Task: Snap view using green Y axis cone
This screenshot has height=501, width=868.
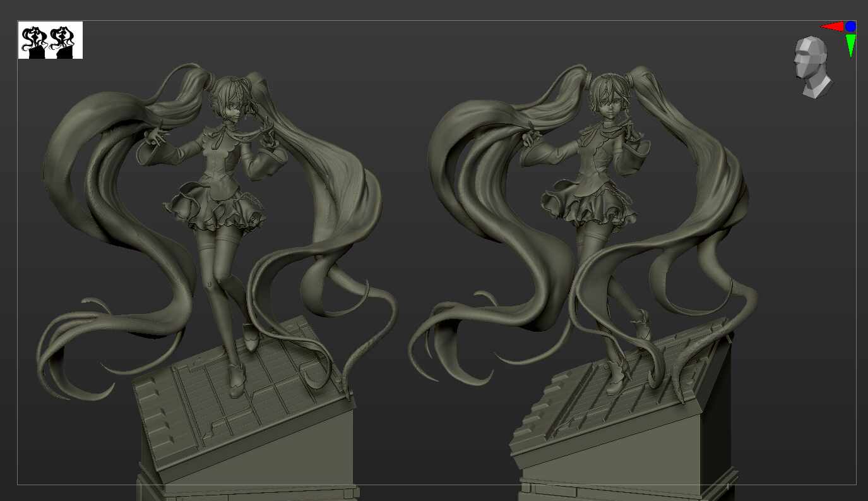Action: pos(850,45)
